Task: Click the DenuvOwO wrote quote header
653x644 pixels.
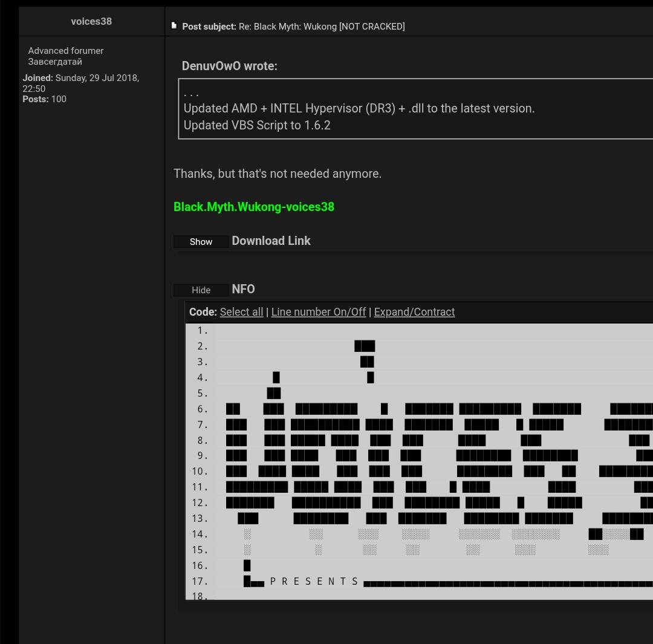Action: (x=230, y=66)
